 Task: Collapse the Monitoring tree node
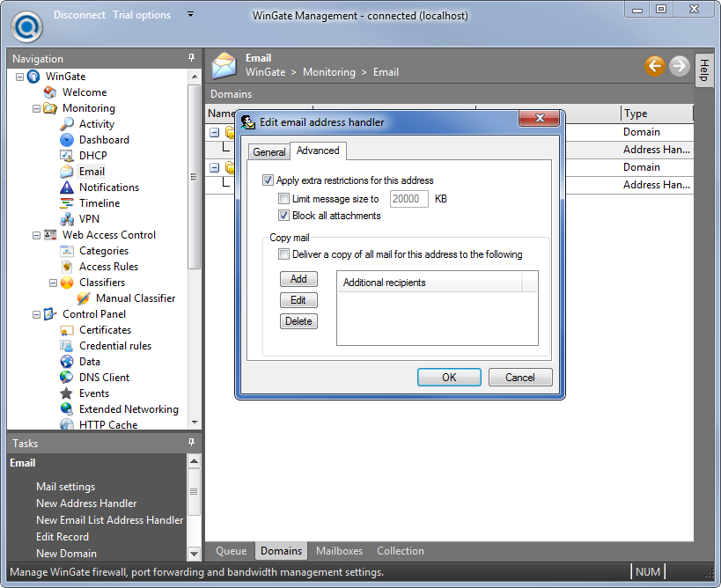point(36,108)
